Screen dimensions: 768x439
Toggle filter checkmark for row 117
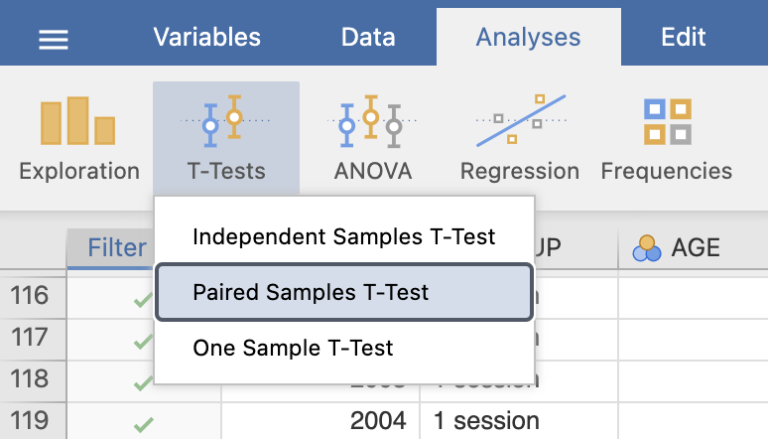coord(144,340)
